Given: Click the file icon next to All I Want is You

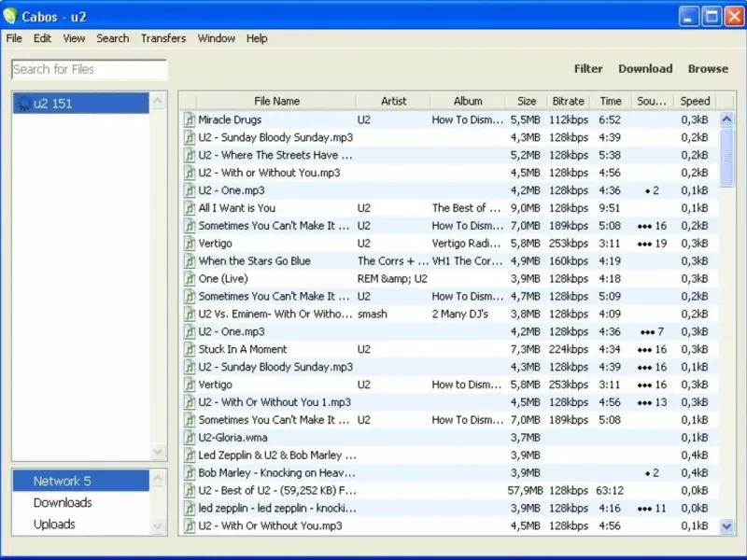Looking at the screenshot, I should click(190, 208).
